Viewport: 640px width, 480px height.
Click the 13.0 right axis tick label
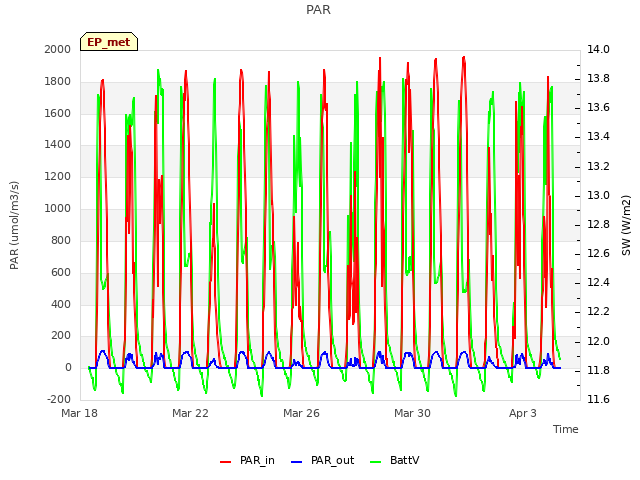(x=598, y=196)
